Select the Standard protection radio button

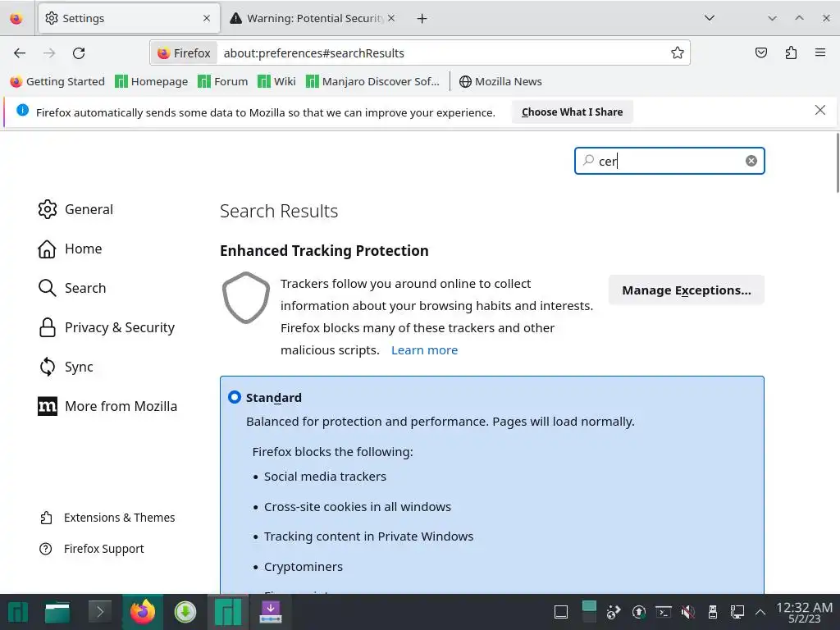point(234,397)
